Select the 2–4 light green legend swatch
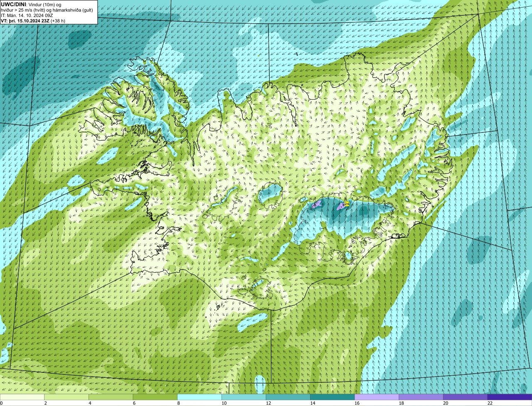 pos(66,397)
